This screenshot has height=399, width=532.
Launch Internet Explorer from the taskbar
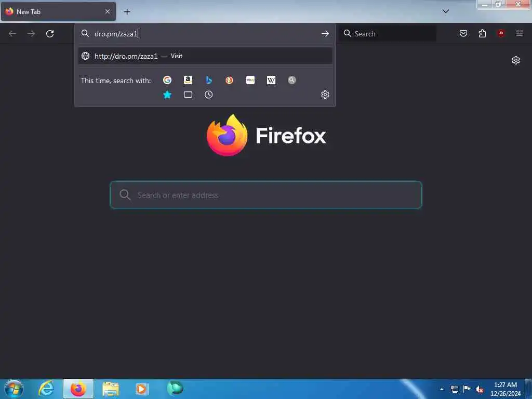pyautogui.click(x=46, y=389)
